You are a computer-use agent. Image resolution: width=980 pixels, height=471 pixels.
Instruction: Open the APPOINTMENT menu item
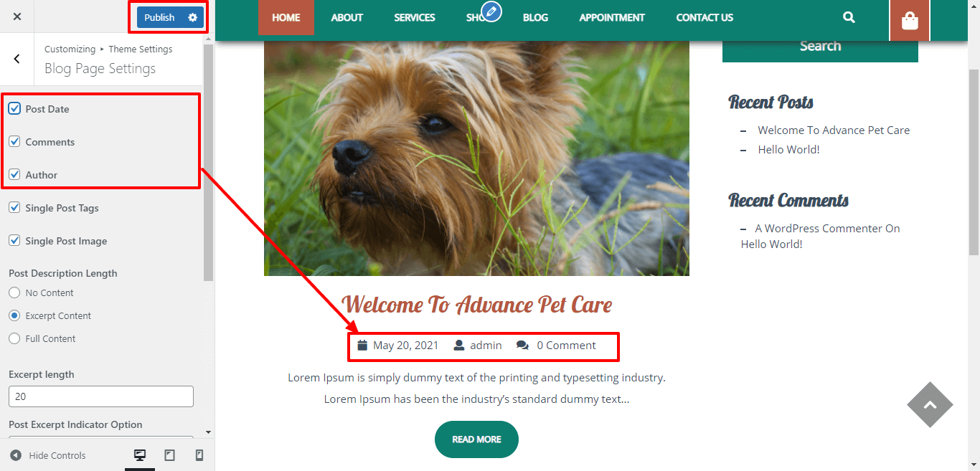tap(612, 17)
